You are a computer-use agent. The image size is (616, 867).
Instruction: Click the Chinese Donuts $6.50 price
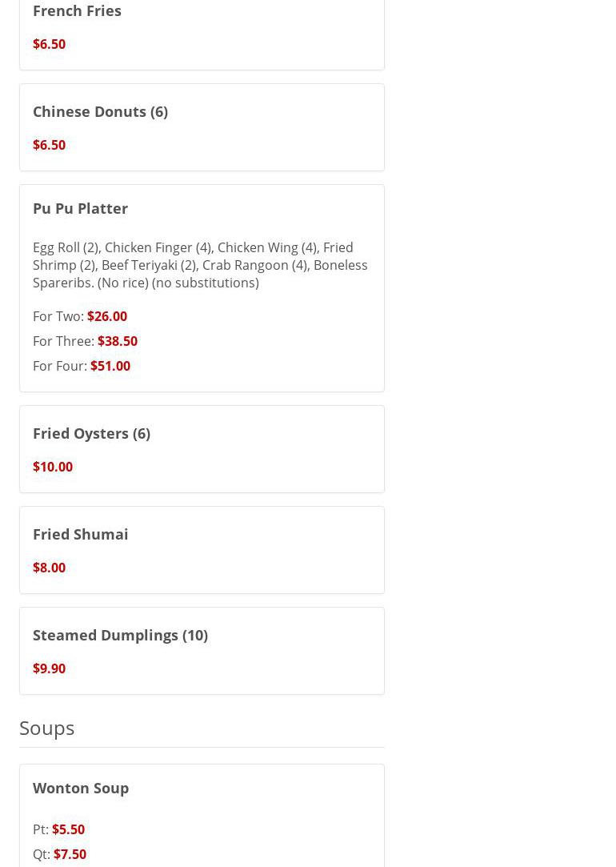(49, 145)
